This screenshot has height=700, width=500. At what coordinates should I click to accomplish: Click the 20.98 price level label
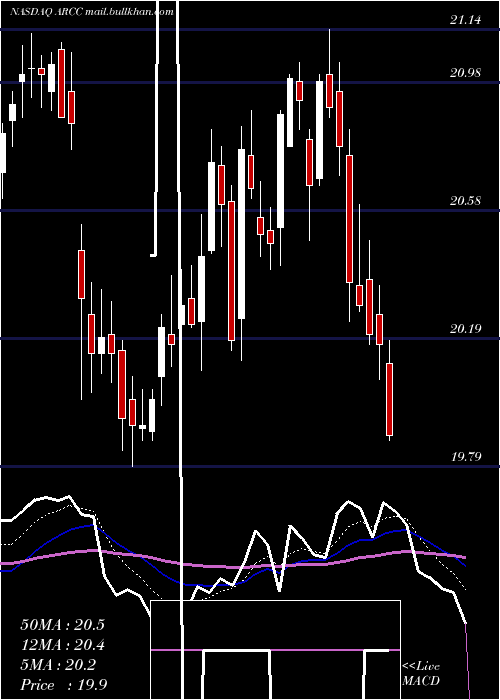coord(466,73)
